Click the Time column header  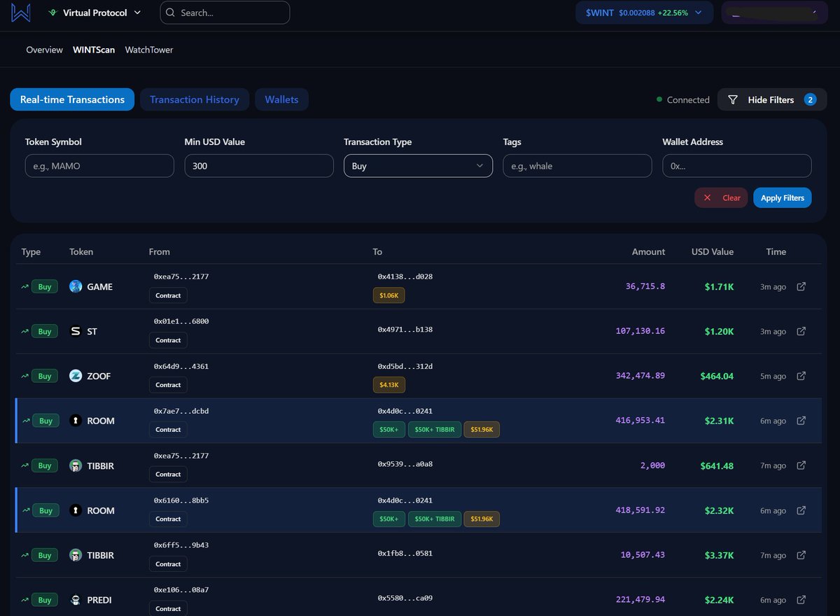(776, 251)
